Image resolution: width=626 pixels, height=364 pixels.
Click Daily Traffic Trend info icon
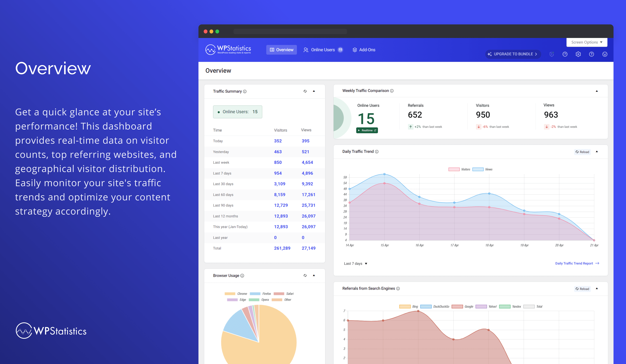377,152
